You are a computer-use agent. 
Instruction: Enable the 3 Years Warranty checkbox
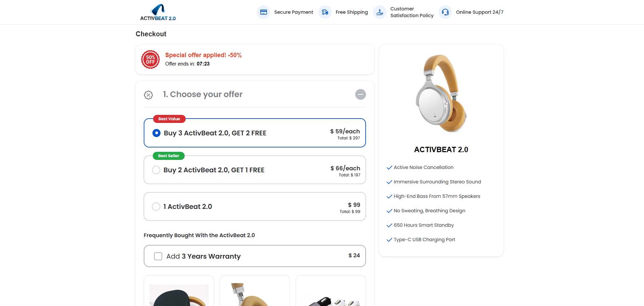tap(158, 256)
